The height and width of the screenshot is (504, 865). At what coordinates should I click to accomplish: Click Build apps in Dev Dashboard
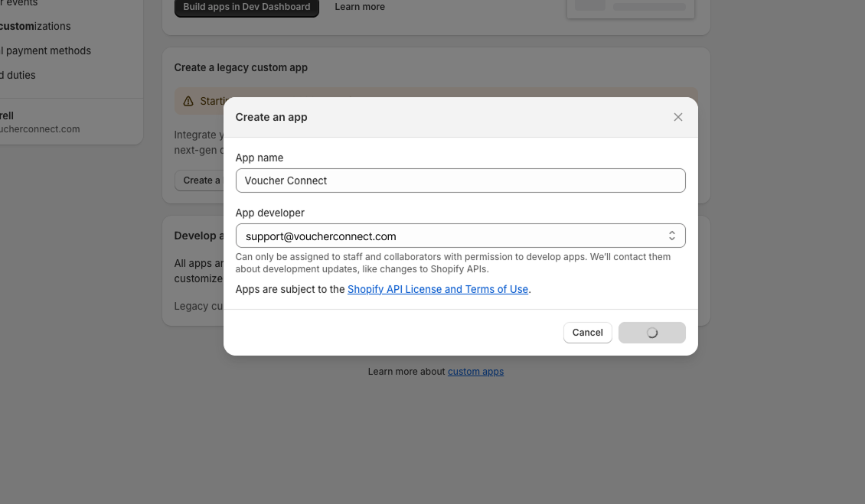coord(246,7)
